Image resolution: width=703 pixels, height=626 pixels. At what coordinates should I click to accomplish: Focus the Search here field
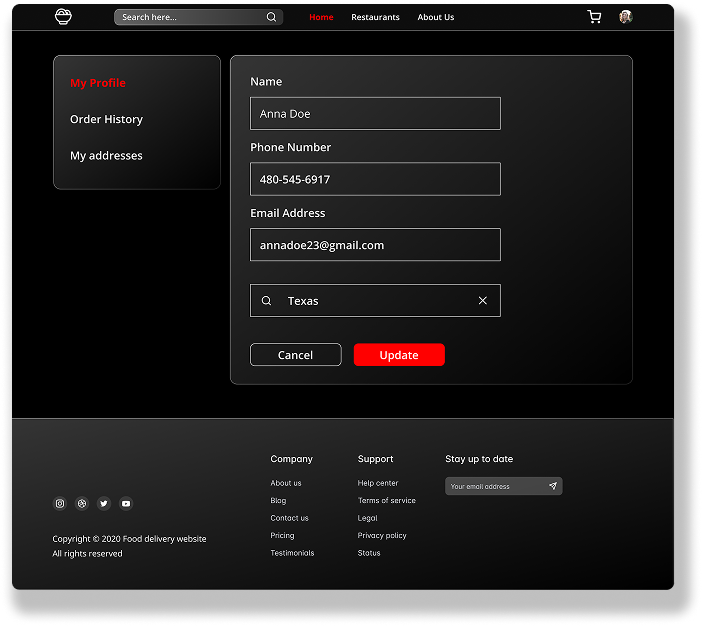(199, 17)
